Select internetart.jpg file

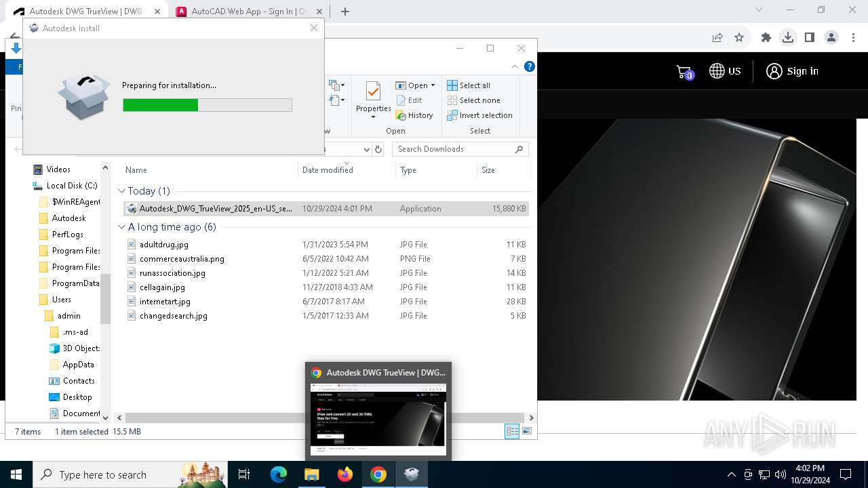327,302
